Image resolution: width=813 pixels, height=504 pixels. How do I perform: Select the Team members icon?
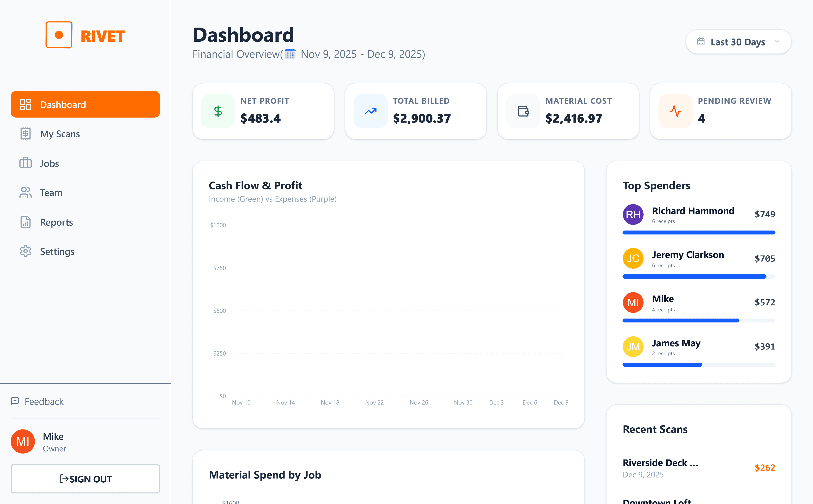[x=25, y=192]
